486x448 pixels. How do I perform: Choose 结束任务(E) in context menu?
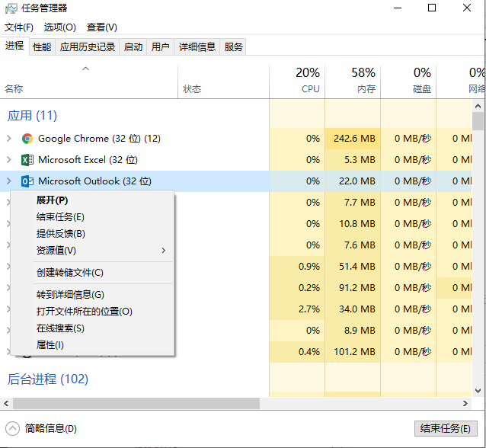(92, 217)
